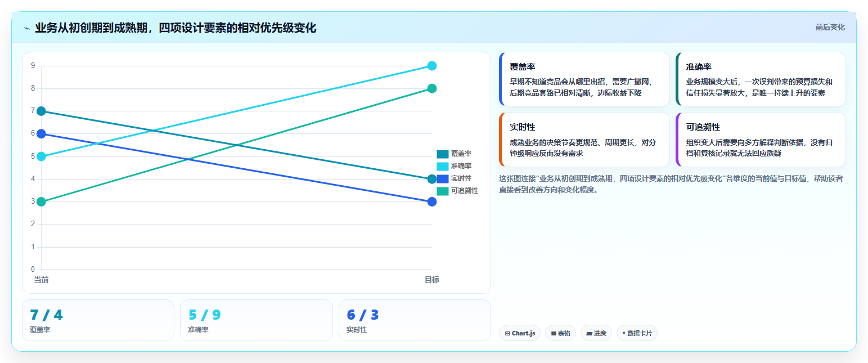The image size is (868, 363).
Task: Click the 覆盖率 data point at value 7
Action: (x=41, y=111)
